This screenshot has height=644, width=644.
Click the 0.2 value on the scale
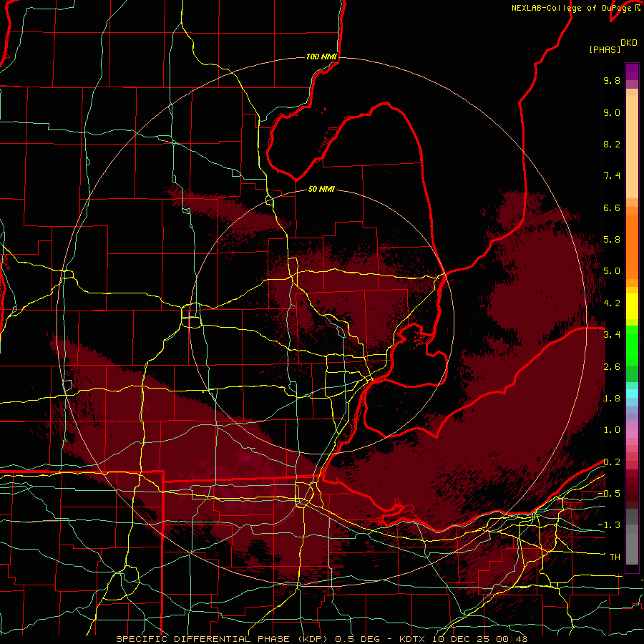point(612,462)
